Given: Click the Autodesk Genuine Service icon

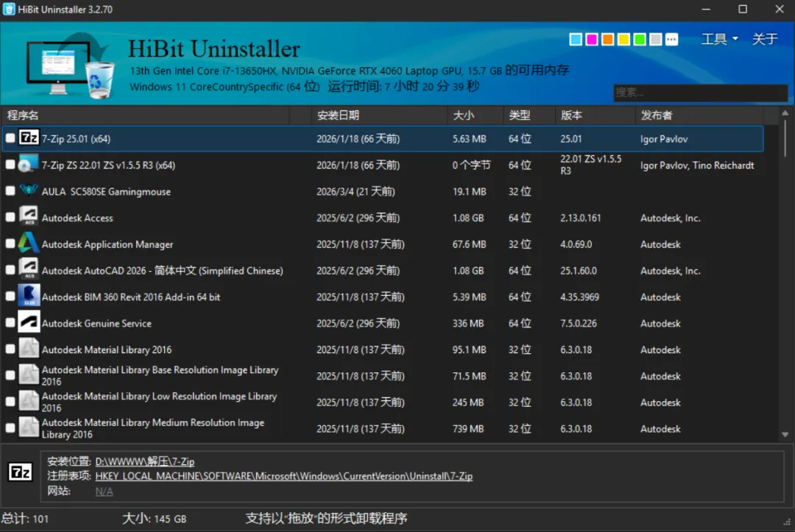Looking at the screenshot, I should pyautogui.click(x=29, y=322).
